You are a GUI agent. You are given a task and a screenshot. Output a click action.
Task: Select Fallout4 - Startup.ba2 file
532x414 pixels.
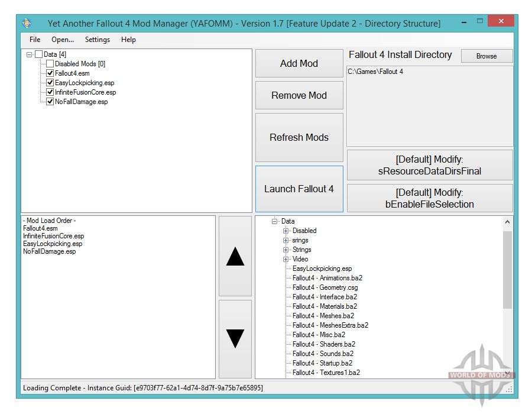point(322,364)
